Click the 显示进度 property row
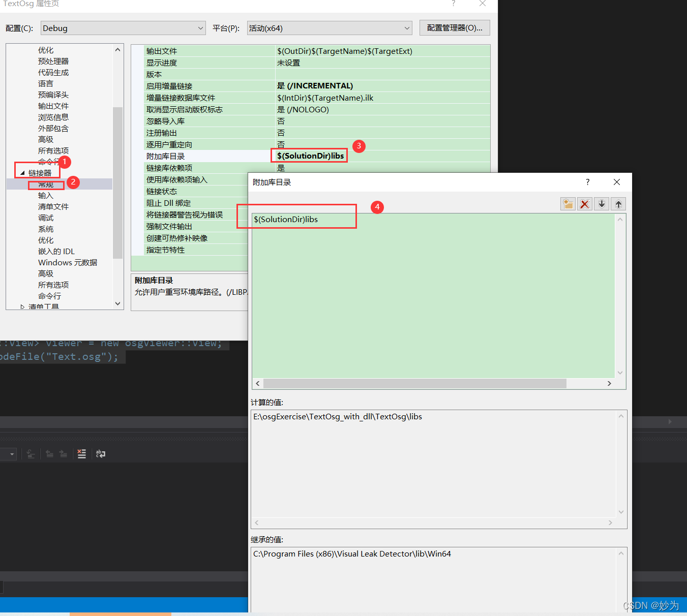This screenshot has height=616, width=687. click(x=317, y=63)
